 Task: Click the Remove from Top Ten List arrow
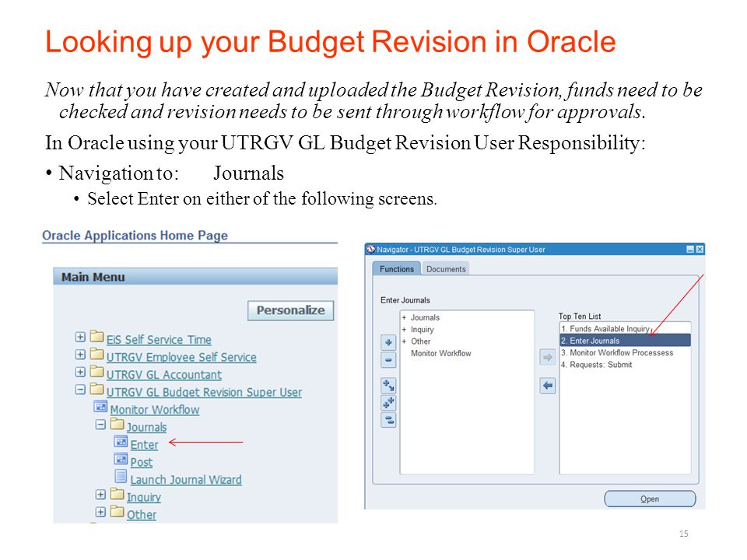pyautogui.click(x=547, y=385)
